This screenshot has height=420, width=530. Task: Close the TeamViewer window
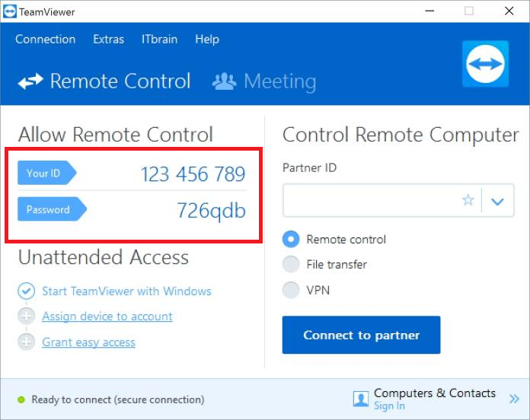click(509, 11)
